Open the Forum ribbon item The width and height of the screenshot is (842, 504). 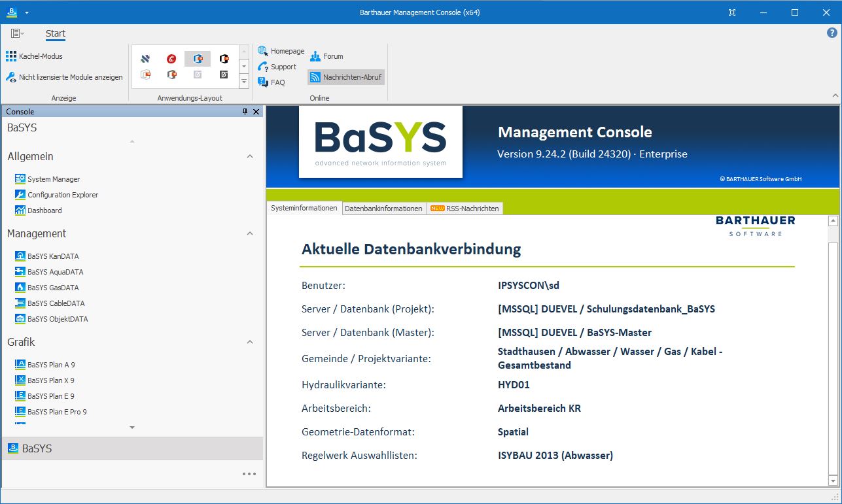click(x=326, y=56)
